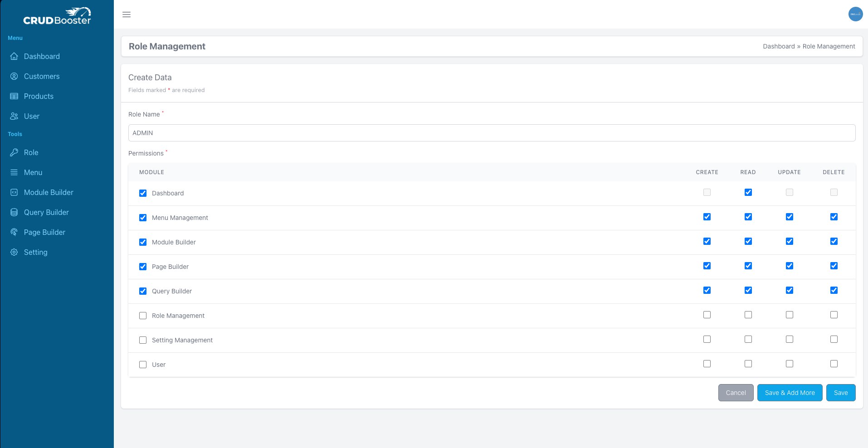868x448 pixels.
Task: Select the Menu tool in the sidebar
Action: 33,172
